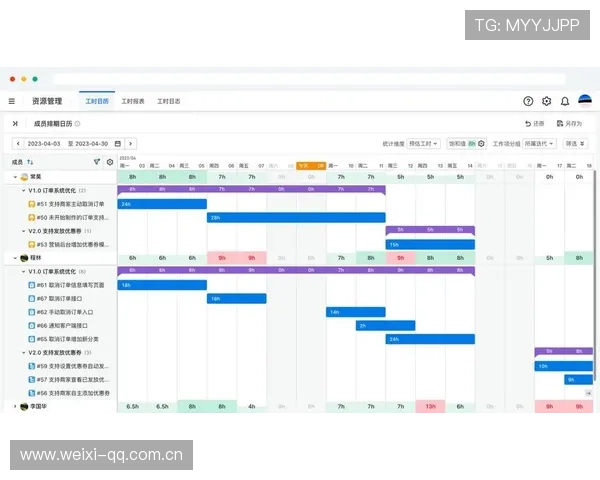Expand the third member row (6.5h hours)

[x=15, y=407]
